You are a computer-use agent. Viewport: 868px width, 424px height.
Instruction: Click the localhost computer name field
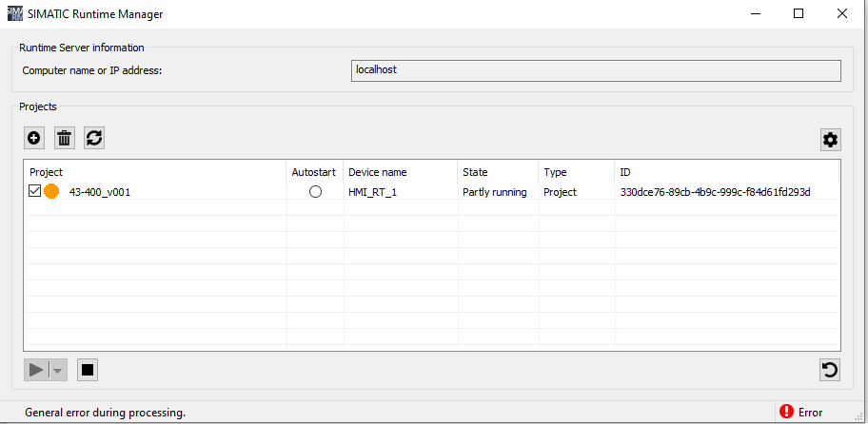(x=596, y=70)
